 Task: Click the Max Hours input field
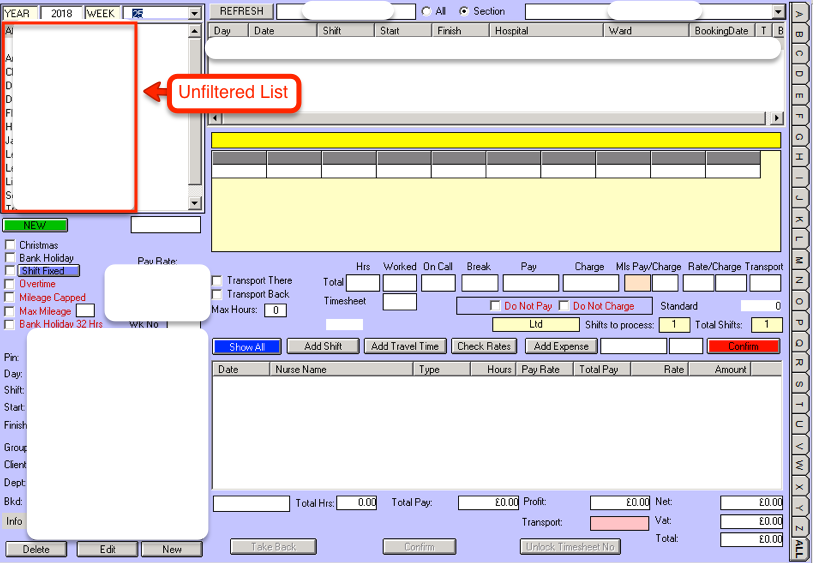[275, 310]
